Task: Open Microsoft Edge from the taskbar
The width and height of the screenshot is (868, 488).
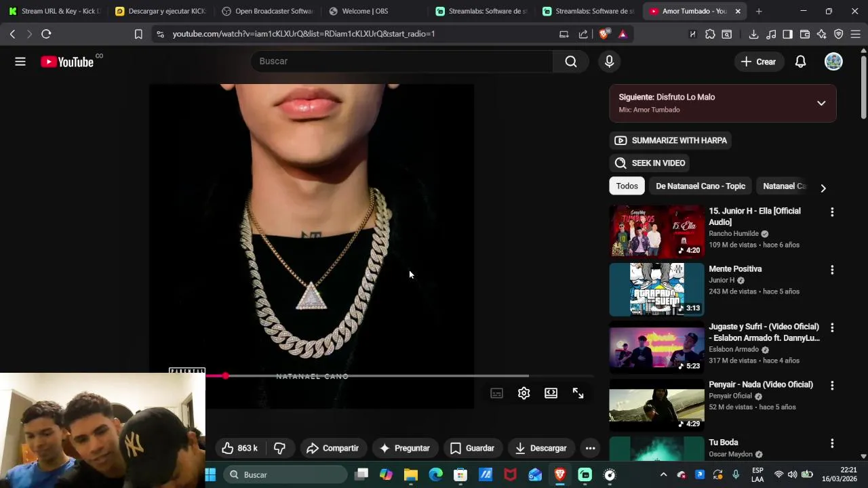Action: [x=435, y=474]
